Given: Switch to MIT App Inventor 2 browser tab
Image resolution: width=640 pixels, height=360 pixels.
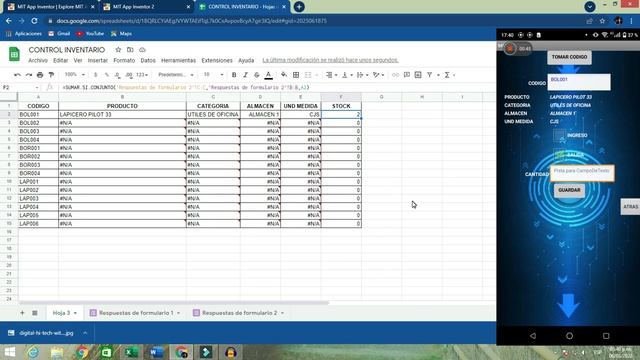Looking at the screenshot, I should (x=145, y=7).
